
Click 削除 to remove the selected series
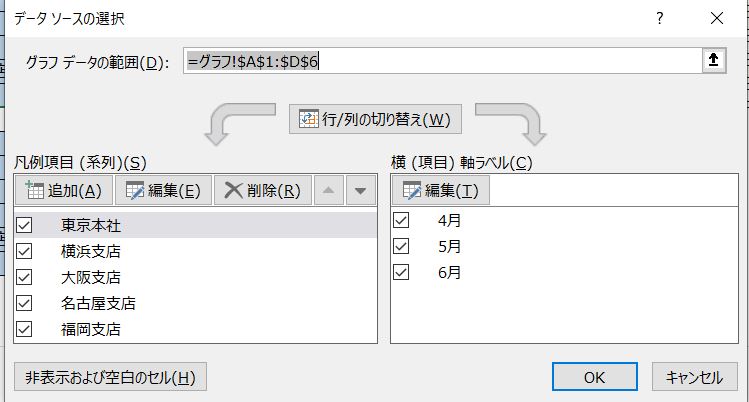point(262,191)
